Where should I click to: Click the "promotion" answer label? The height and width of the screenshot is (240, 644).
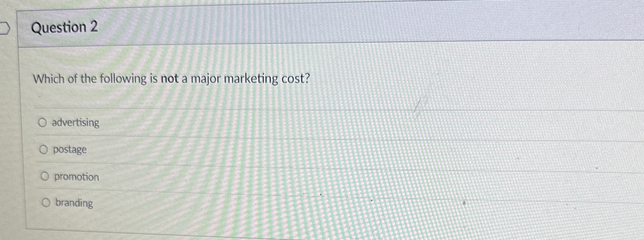pyautogui.click(x=77, y=177)
